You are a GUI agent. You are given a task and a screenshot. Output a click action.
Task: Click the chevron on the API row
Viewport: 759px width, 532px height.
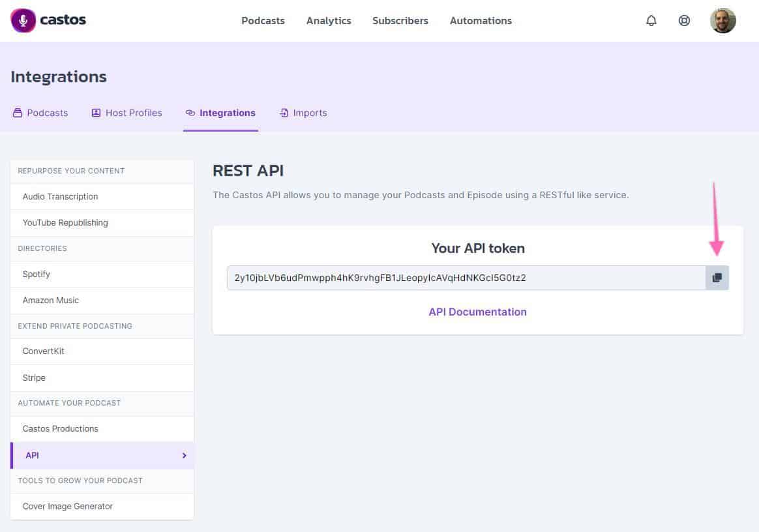tap(184, 456)
